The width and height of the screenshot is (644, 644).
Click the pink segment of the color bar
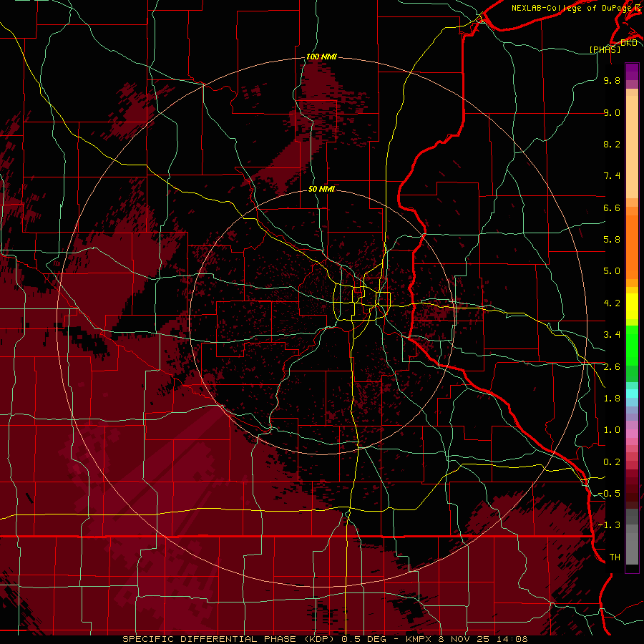point(632,434)
